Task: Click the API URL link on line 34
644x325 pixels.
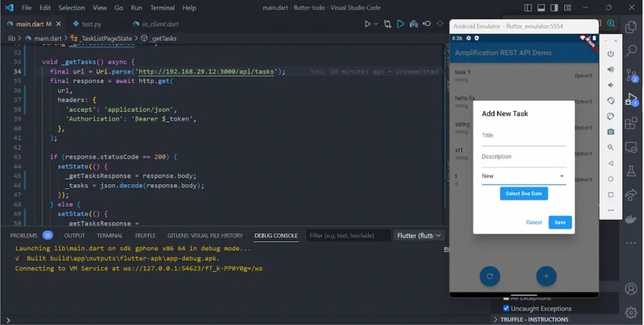Action: click(x=206, y=72)
